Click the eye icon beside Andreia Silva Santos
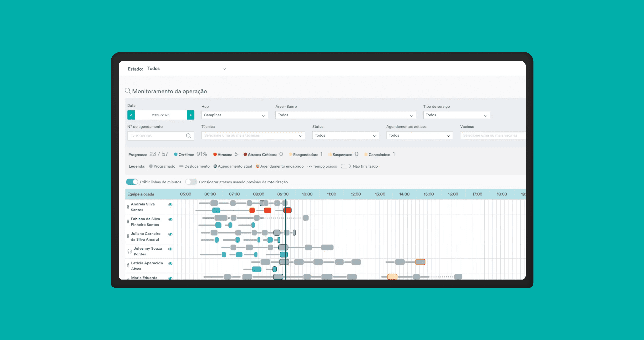 (x=170, y=204)
